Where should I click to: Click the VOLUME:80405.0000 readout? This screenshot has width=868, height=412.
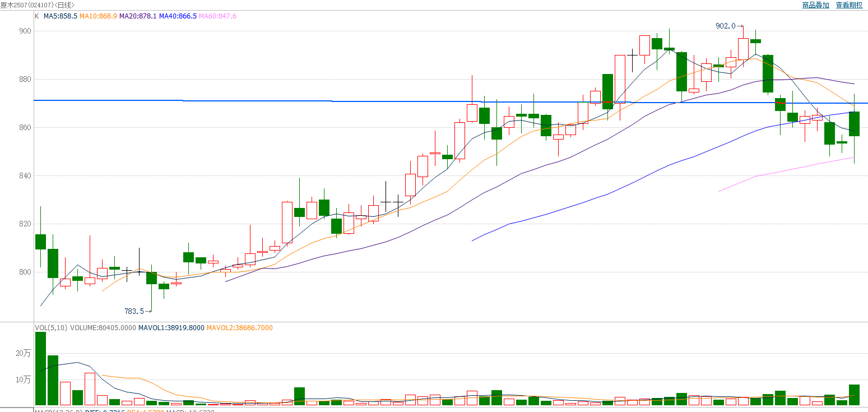[x=103, y=328]
